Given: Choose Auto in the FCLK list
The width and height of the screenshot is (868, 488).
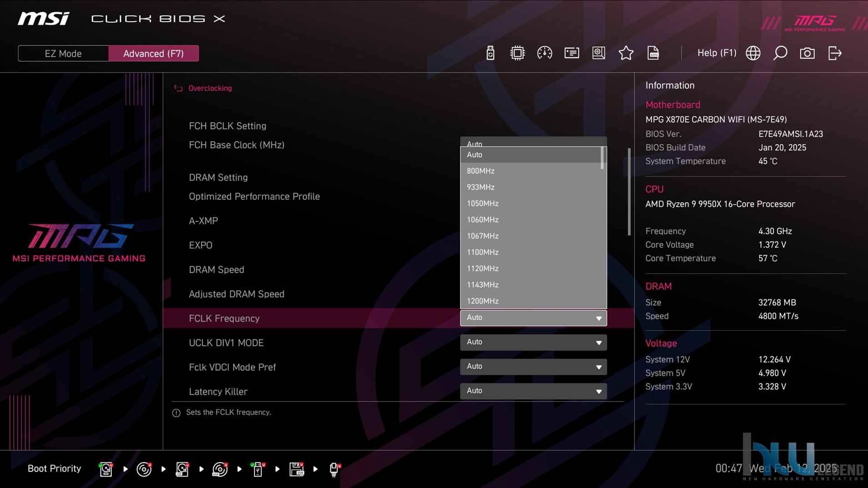Looking at the screenshot, I should [x=531, y=154].
